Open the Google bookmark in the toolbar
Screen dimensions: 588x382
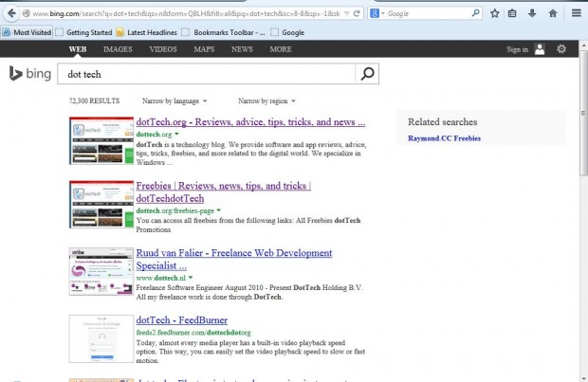pos(287,32)
